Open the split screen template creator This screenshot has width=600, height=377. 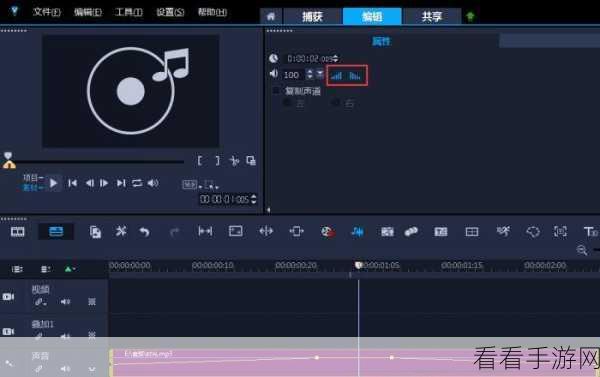click(x=471, y=232)
